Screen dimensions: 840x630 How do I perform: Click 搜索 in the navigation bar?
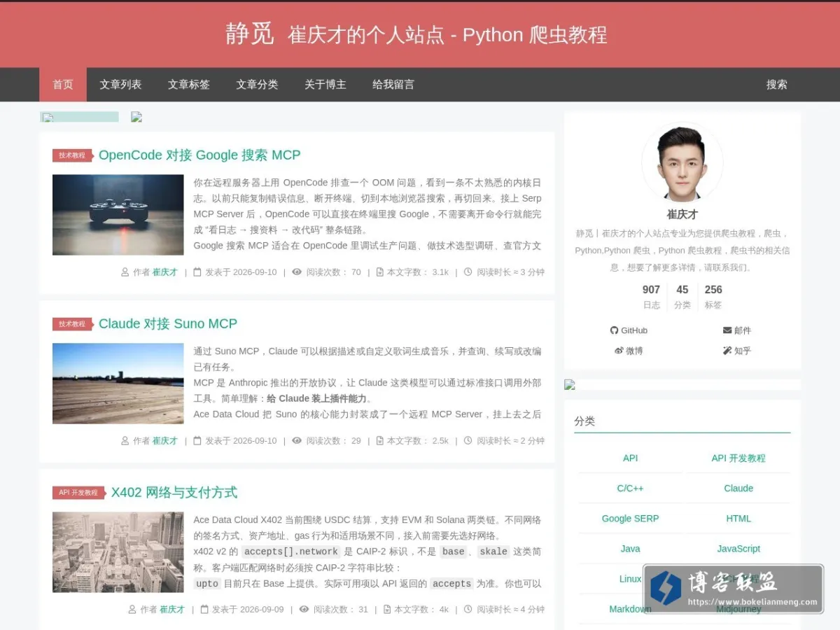coord(777,85)
